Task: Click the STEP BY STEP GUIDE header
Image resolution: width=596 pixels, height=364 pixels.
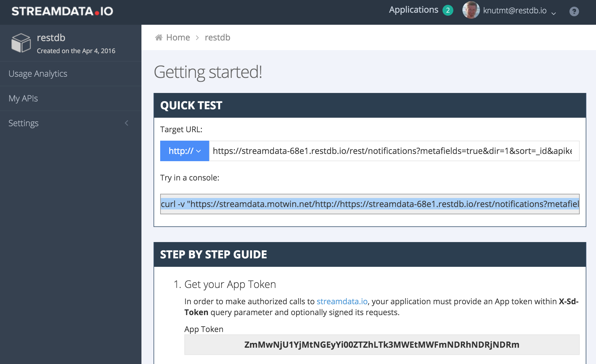Action: pos(370,254)
